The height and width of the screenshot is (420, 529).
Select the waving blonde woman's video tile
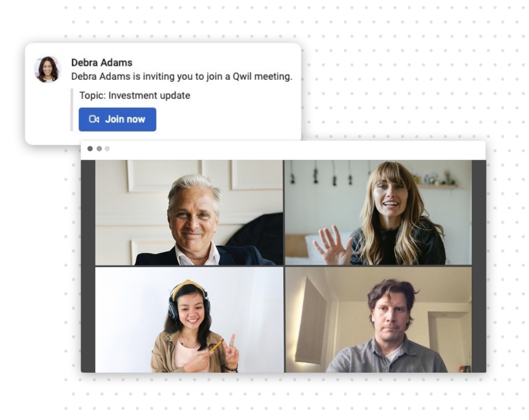point(378,213)
